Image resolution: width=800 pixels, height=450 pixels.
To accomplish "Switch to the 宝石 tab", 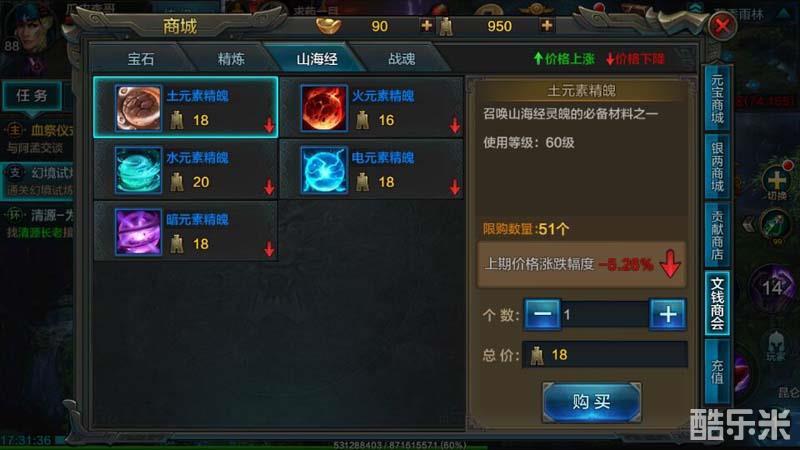I will (x=141, y=59).
